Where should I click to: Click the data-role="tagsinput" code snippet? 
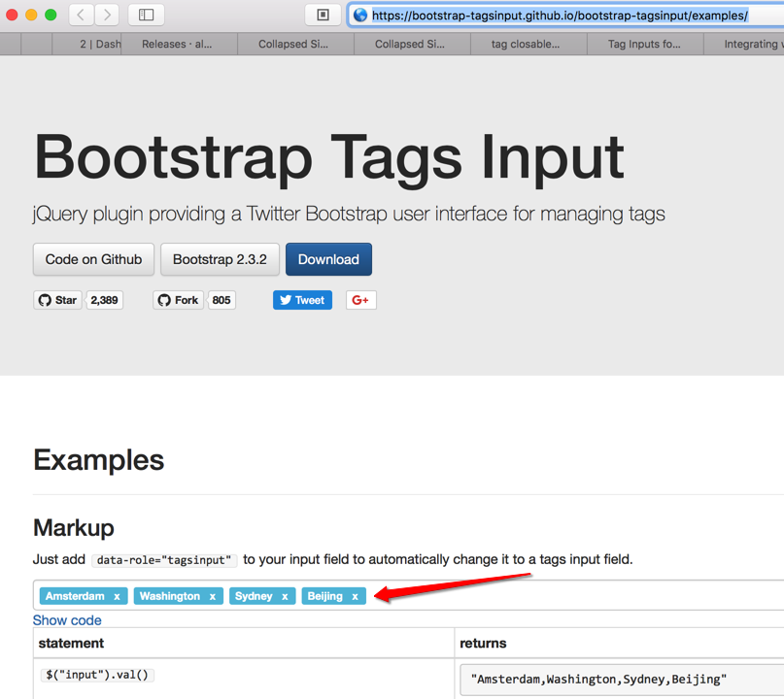[x=164, y=560]
